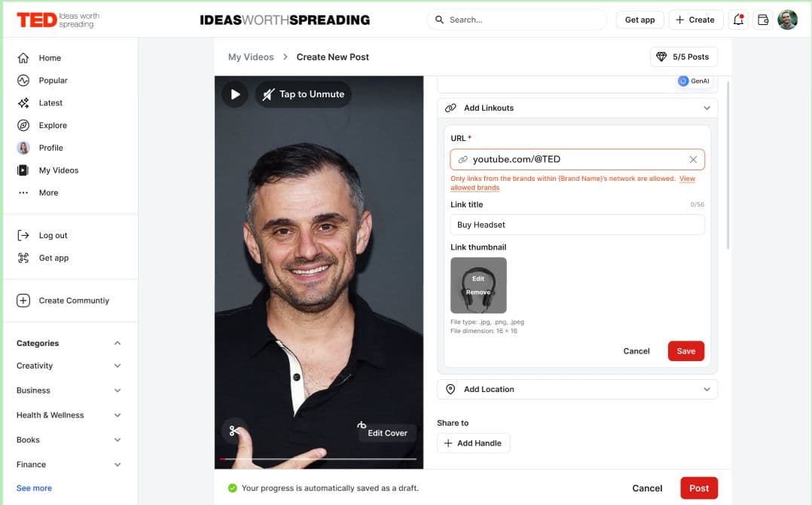This screenshot has width=812, height=505.
Task: Open My Videos in sidebar
Action: (x=59, y=170)
